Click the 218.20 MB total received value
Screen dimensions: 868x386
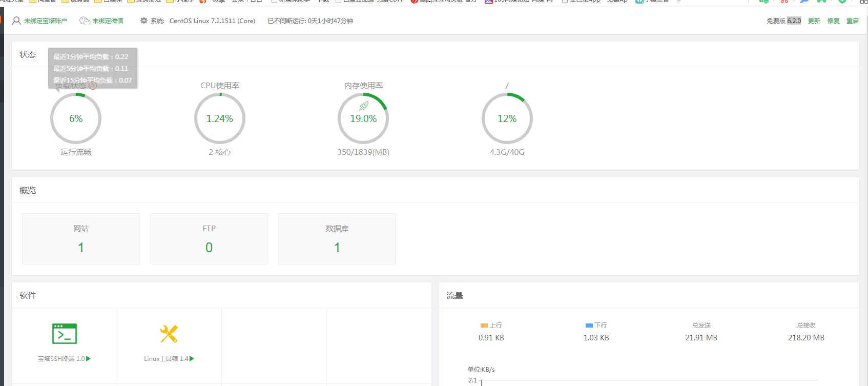click(x=807, y=338)
